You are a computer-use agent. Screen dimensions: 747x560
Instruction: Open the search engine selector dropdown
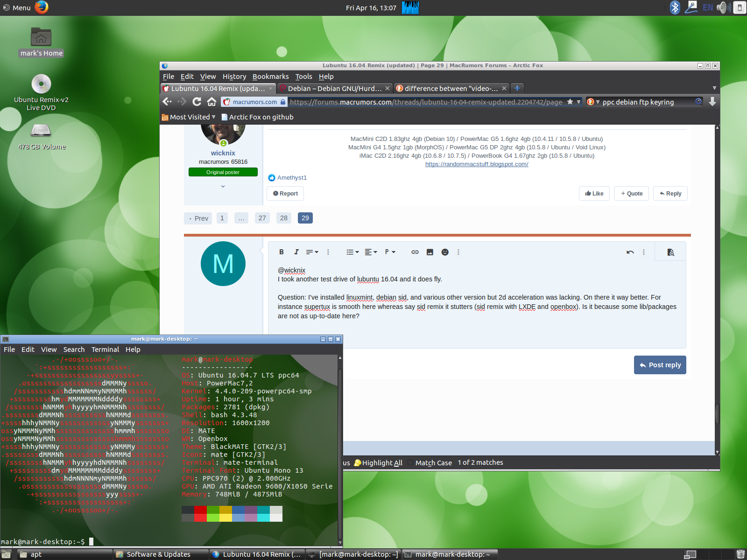click(593, 102)
